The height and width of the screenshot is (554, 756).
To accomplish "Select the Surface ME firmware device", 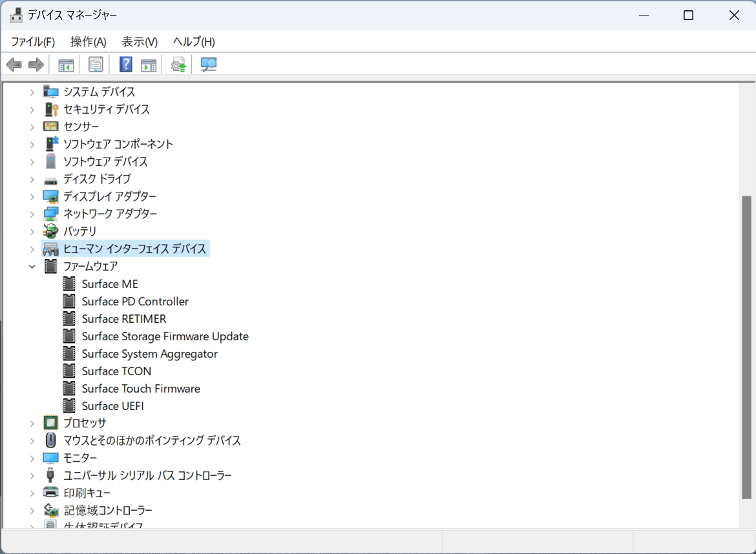I will pos(110,284).
